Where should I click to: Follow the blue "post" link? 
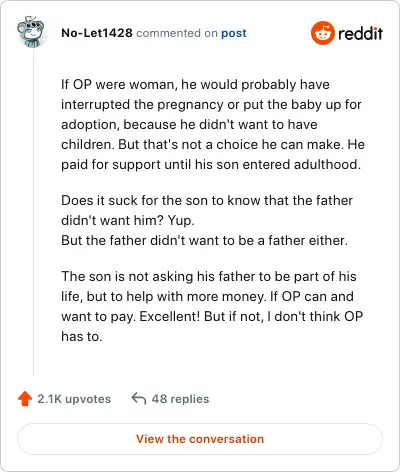[234, 33]
